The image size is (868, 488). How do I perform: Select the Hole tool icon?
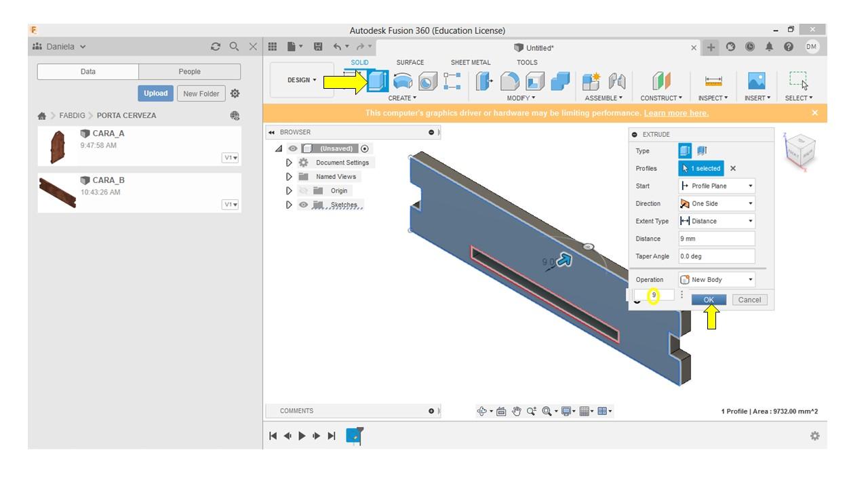click(x=427, y=81)
